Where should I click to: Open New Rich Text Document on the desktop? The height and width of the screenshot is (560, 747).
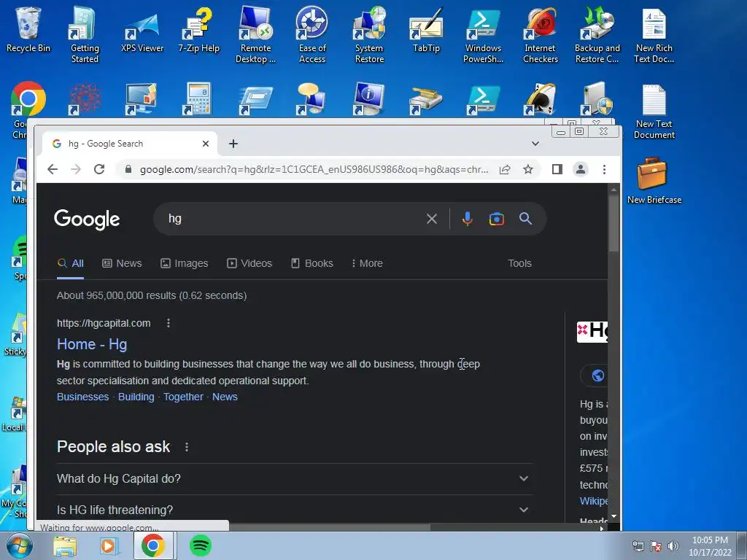tap(654, 34)
